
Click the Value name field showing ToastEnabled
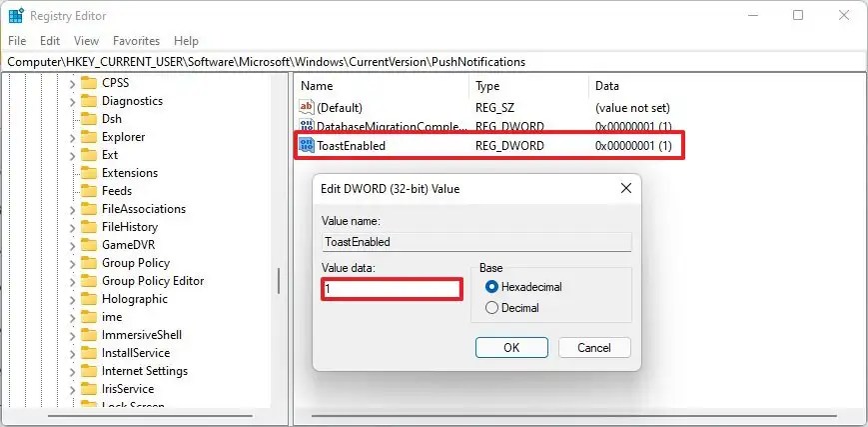[x=476, y=242]
